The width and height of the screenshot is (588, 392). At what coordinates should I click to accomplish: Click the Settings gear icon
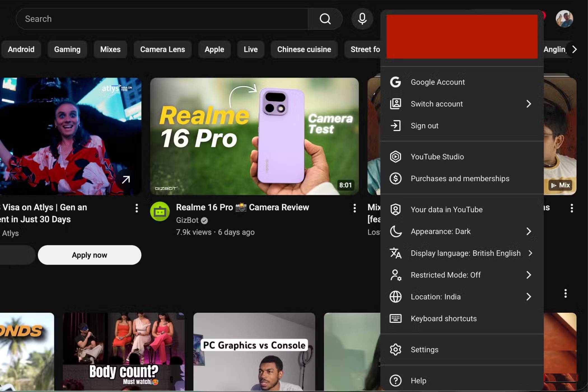pyautogui.click(x=395, y=349)
